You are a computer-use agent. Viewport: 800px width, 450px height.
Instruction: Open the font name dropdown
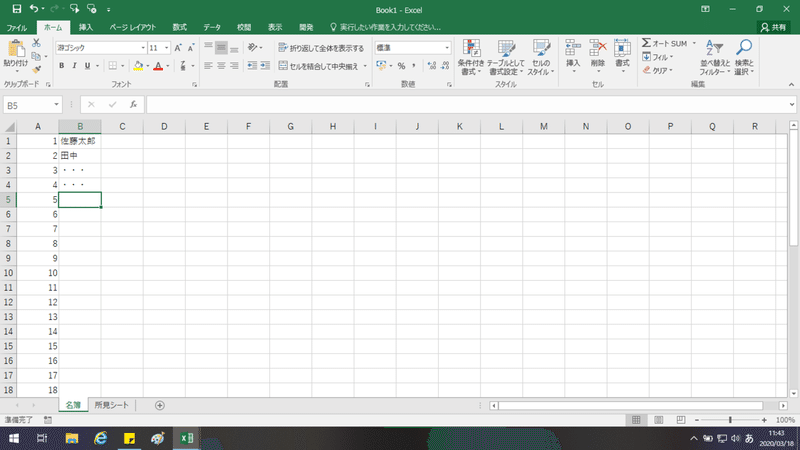143,48
